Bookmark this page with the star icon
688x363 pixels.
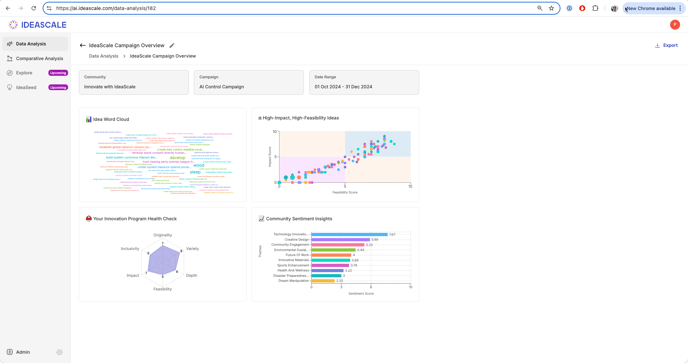point(551,8)
